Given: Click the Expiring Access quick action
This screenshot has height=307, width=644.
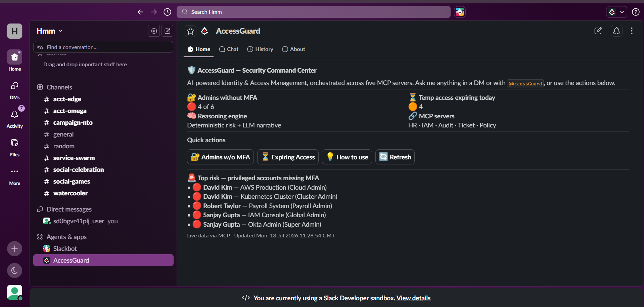Looking at the screenshot, I should [x=288, y=157].
